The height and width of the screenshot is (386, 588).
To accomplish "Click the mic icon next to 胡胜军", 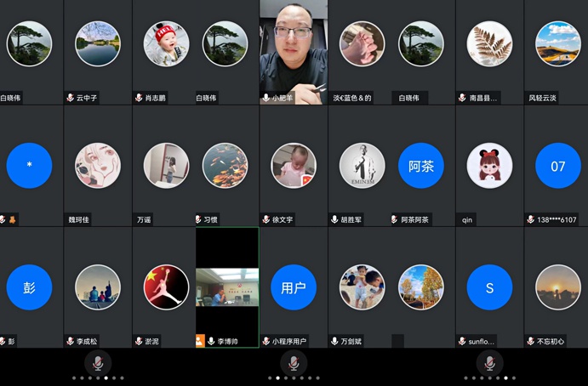I will pos(334,219).
